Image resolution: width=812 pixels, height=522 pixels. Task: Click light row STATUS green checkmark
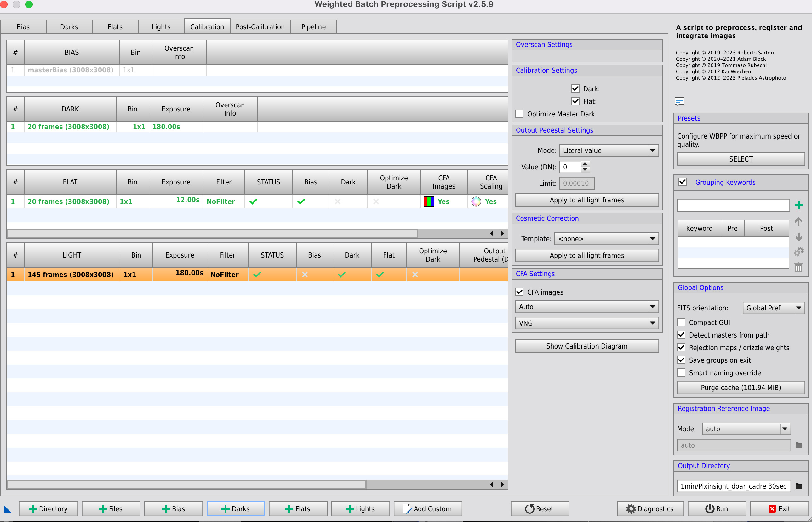tap(257, 275)
